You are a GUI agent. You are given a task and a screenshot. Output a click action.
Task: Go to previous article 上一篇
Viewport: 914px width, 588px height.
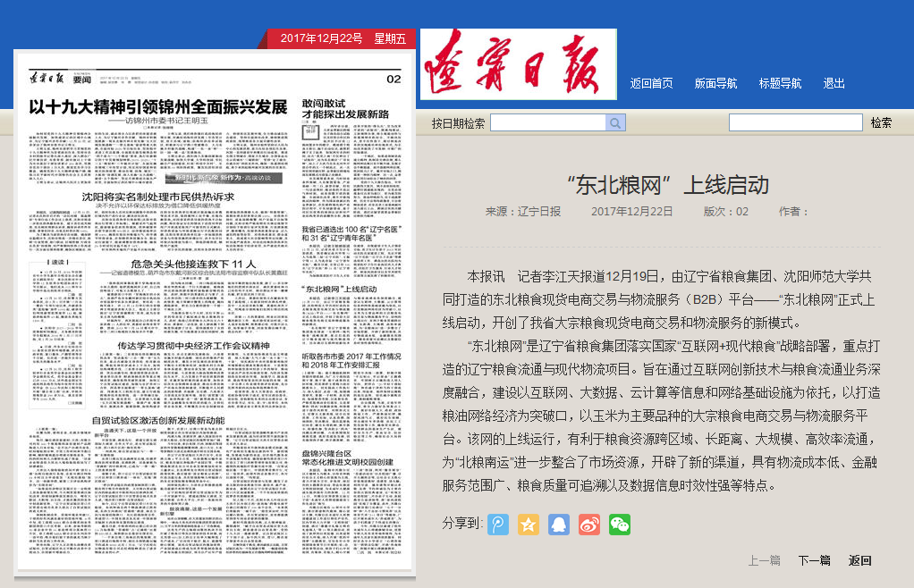[764, 560]
